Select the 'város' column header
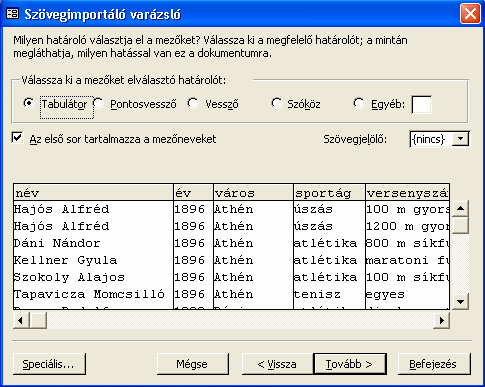The width and height of the screenshot is (485, 387). [253, 193]
